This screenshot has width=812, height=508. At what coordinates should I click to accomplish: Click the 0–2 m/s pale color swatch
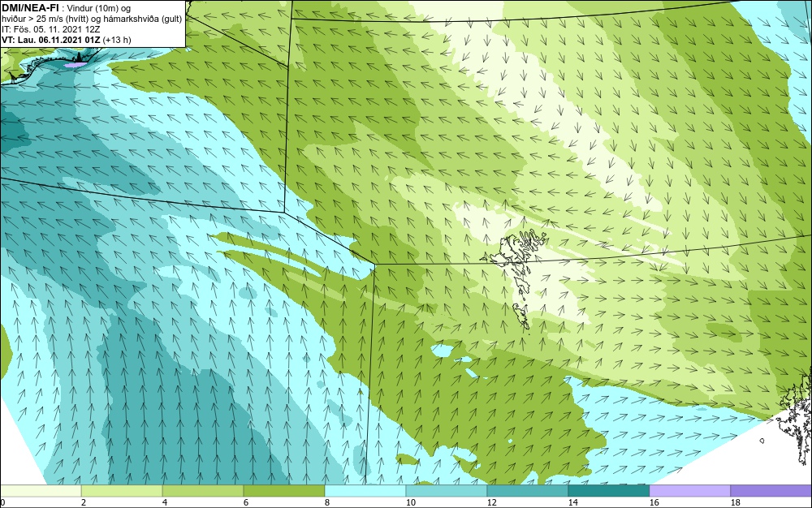[x=41, y=491]
